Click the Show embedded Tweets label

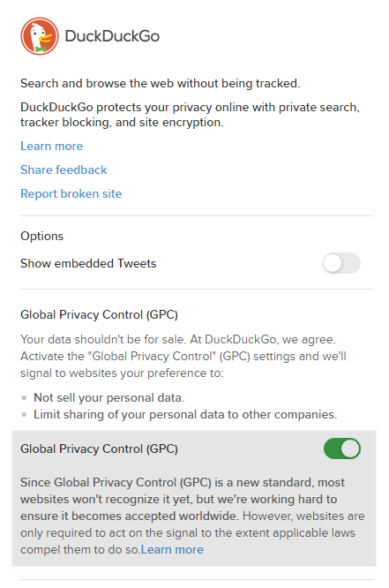coord(88,263)
